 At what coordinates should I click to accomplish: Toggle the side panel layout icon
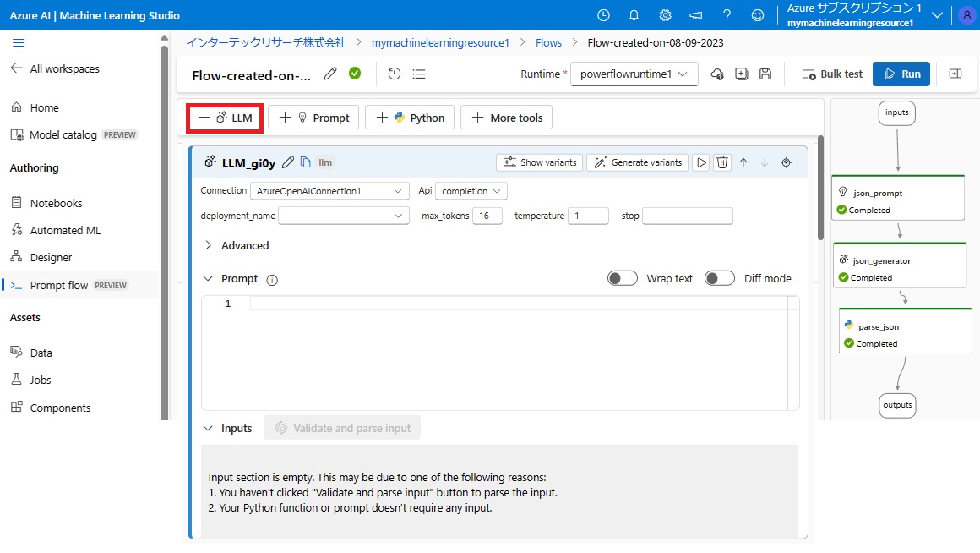pyautogui.click(x=955, y=74)
